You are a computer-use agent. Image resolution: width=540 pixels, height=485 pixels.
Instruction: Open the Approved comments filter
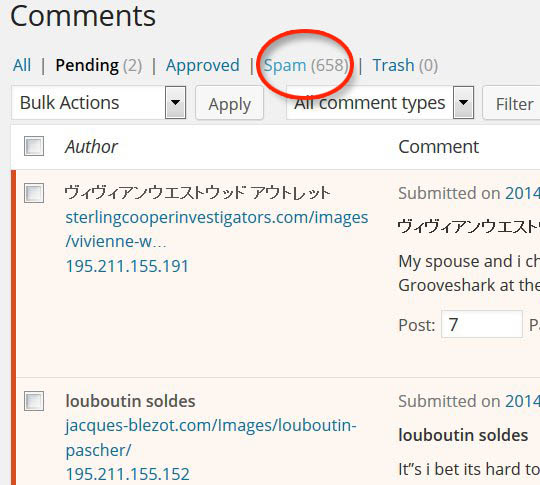pyautogui.click(x=202, y=65)
